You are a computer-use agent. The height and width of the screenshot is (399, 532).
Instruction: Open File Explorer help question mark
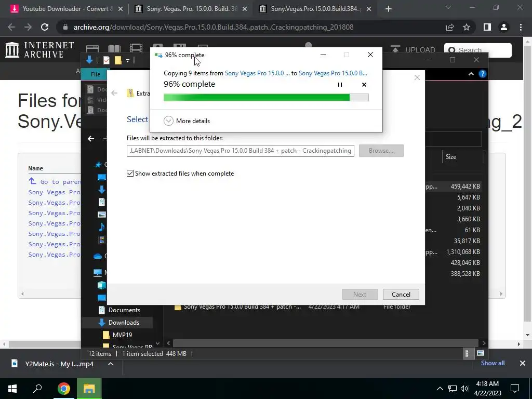click(x=483, y=74)
